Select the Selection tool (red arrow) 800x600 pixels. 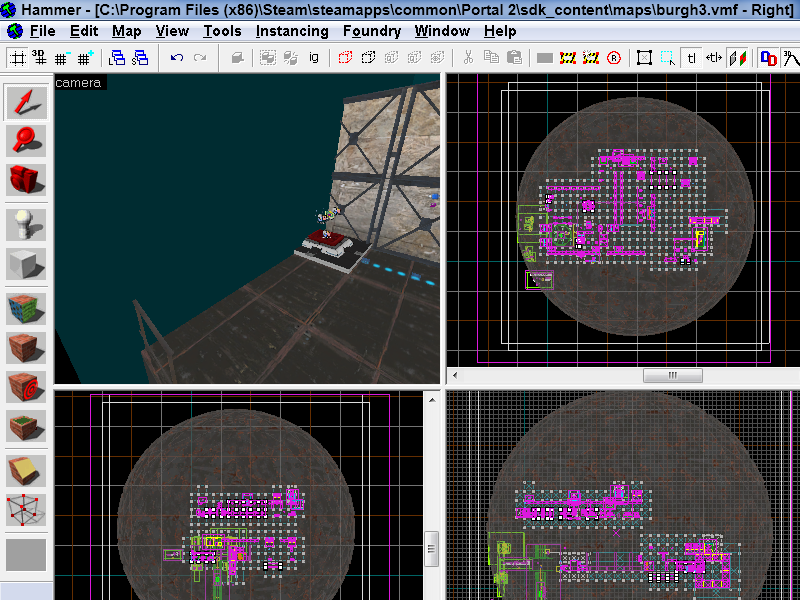click(x=26, y=103)
